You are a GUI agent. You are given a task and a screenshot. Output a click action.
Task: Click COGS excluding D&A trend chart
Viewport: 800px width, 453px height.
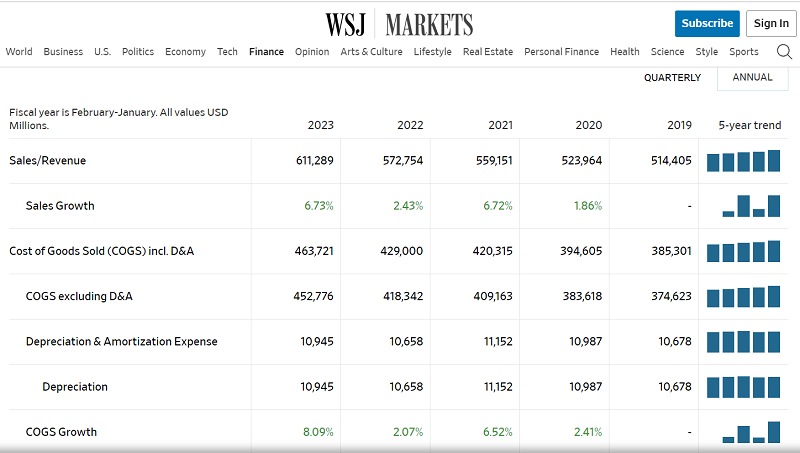coord(743,297)
